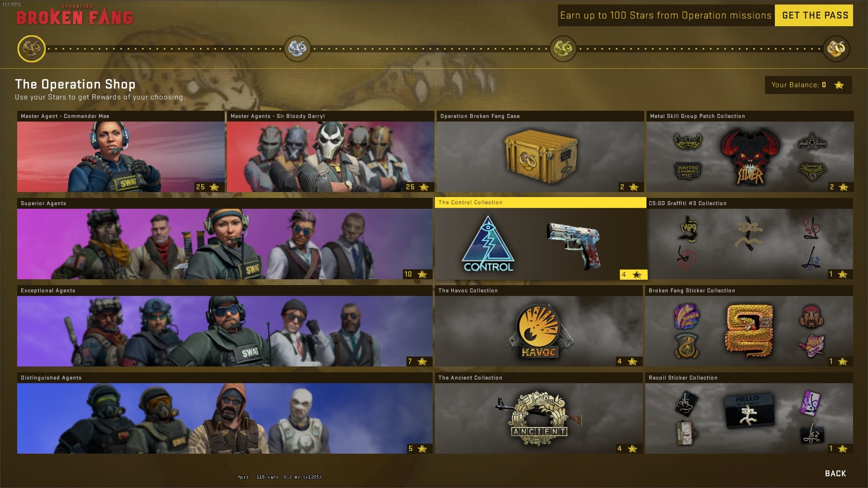Select the Exceptional Agents banner
Image resolution: width=868 pixels, height=488 pixels.
click(x=225, y=326)
